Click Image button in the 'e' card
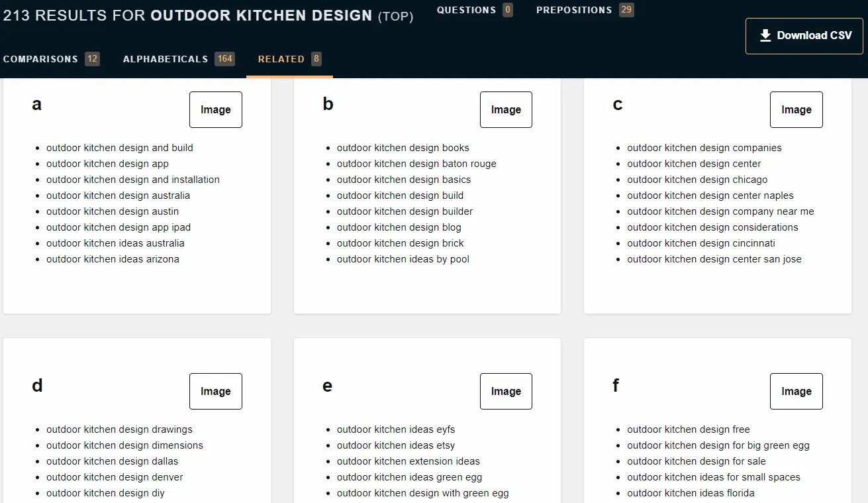 point(506,392)
